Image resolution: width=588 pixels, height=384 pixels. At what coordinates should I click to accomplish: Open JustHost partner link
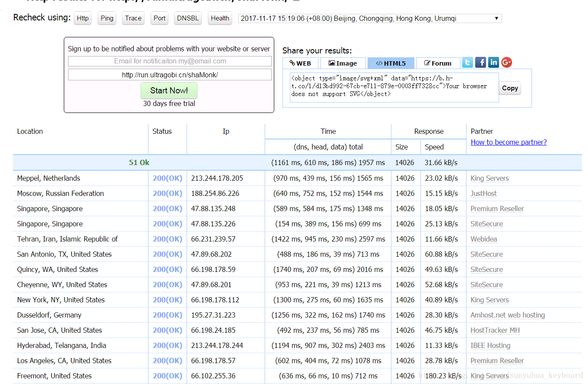coord(483,193)
